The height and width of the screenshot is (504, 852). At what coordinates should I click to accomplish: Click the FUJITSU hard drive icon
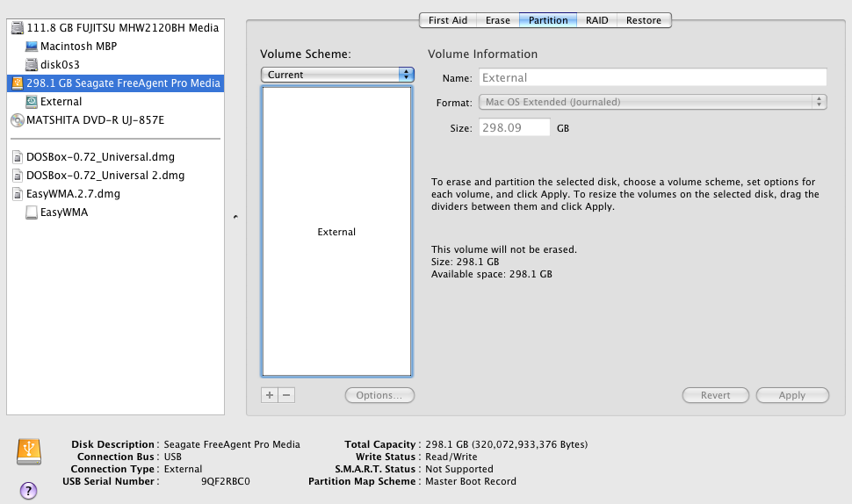coord(18,28)
